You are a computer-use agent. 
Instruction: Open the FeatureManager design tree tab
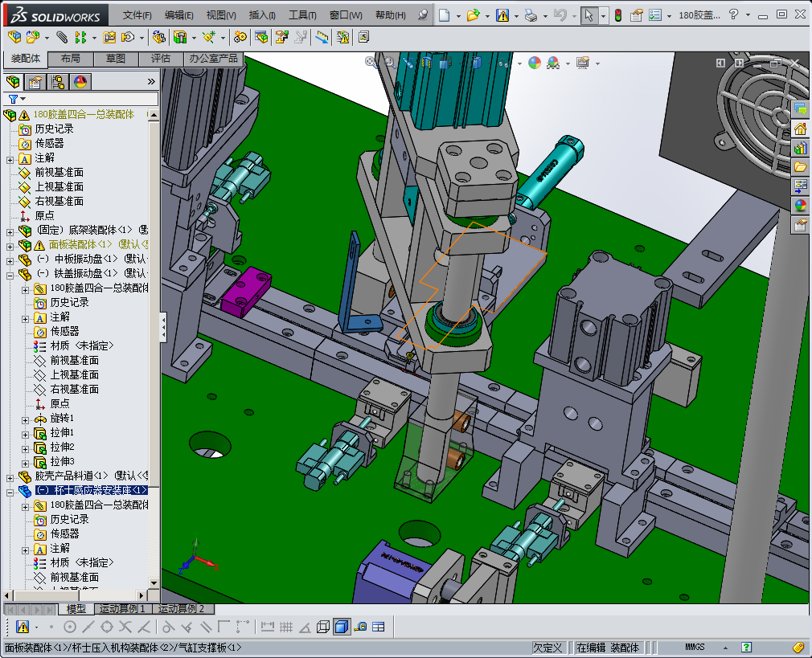pos(13,81)
